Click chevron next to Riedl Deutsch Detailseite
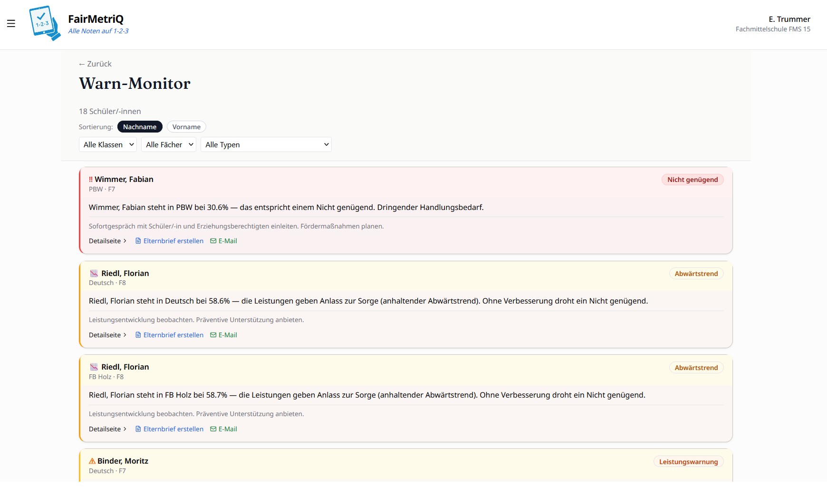This screenshot has height=504, width=827. [125, 335]
